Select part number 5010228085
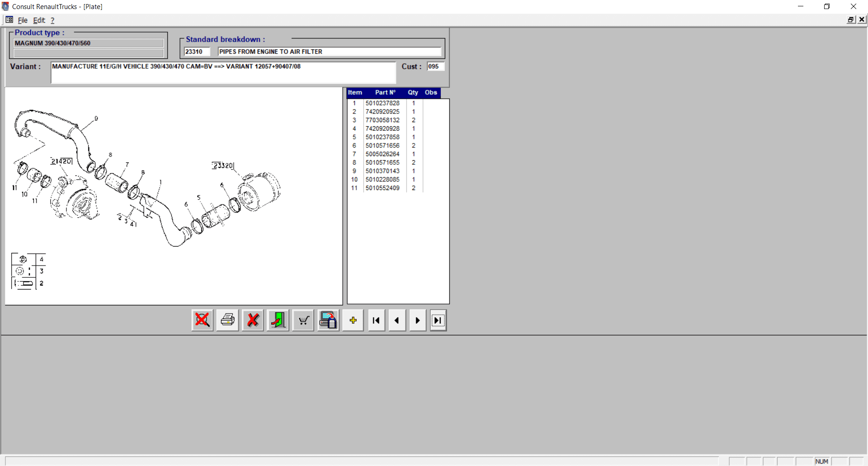The height and width of the screenshot is (466, 868). click(382, 180)
